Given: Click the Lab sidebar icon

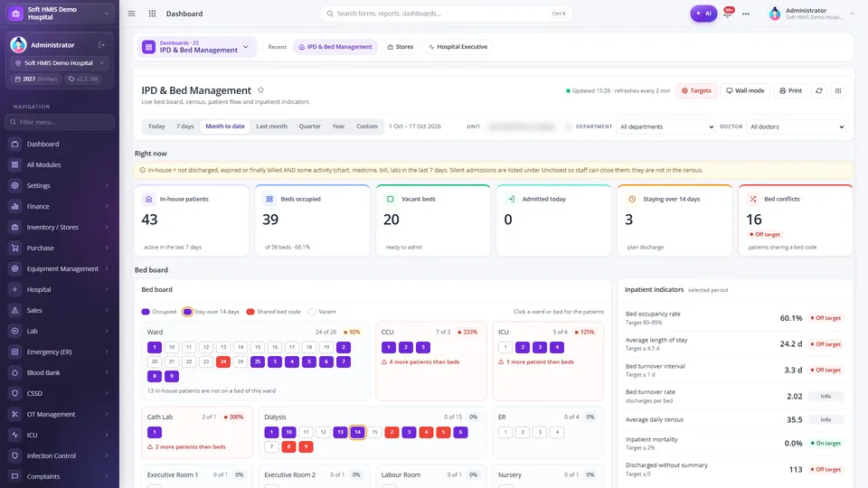Looking at the screenshot, I should [15, 331].
